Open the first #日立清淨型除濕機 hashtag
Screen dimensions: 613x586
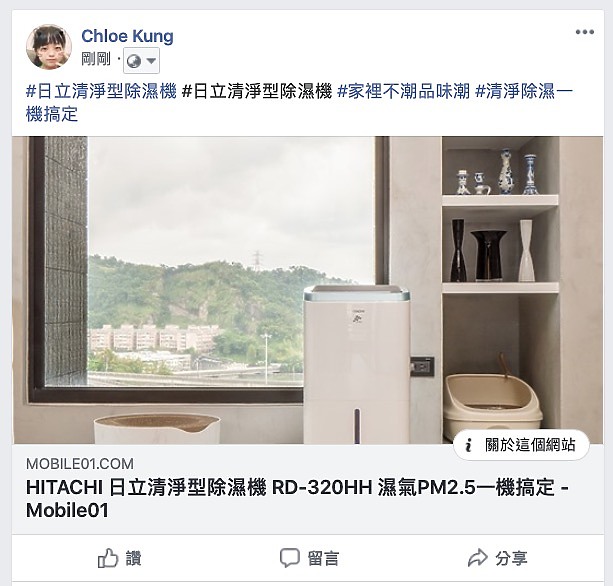click(x=101, y=91)
